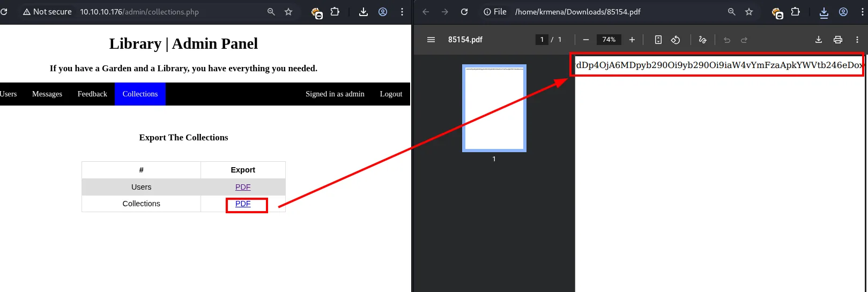Click the Export The Collections heading
Viewport: 868px width, 292px height.
point(183,138)
